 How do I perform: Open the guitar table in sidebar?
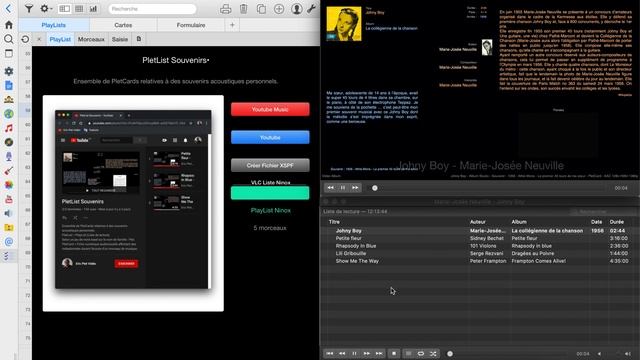[9, 171]
